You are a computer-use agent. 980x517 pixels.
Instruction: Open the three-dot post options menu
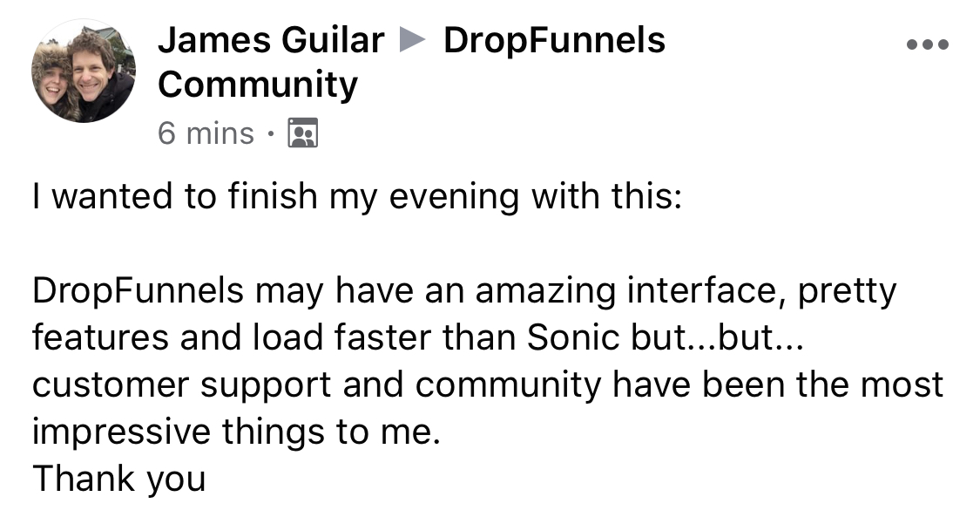click(x=928, y=44)
